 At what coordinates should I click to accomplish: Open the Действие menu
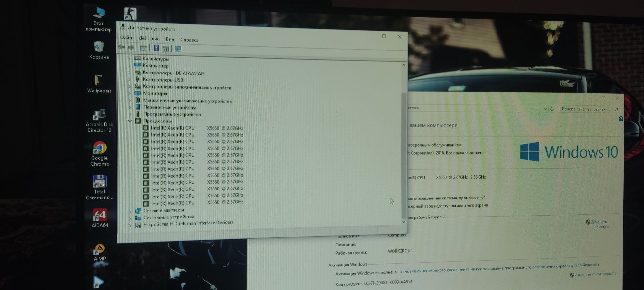149,38
